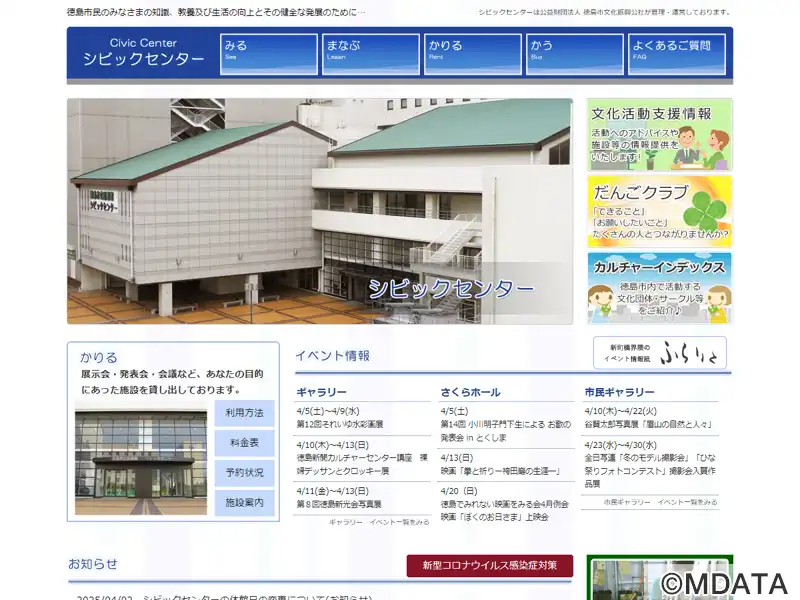Image resolution: width=800 pixels, height=600 pixels.
Task: Open the 第12回それいゆ水彩画展 event
Action: tap(340, 424)
